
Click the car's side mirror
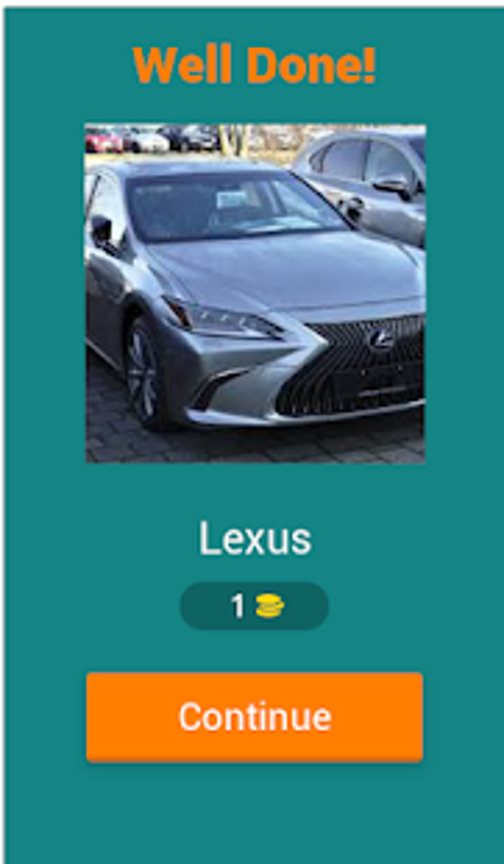pos(102,231)
